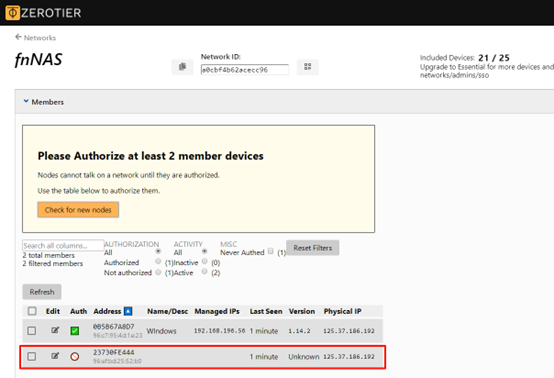The image size is (554, 378).
Task: Sort by Address using the arrow icon
Action: click(128, 311)
